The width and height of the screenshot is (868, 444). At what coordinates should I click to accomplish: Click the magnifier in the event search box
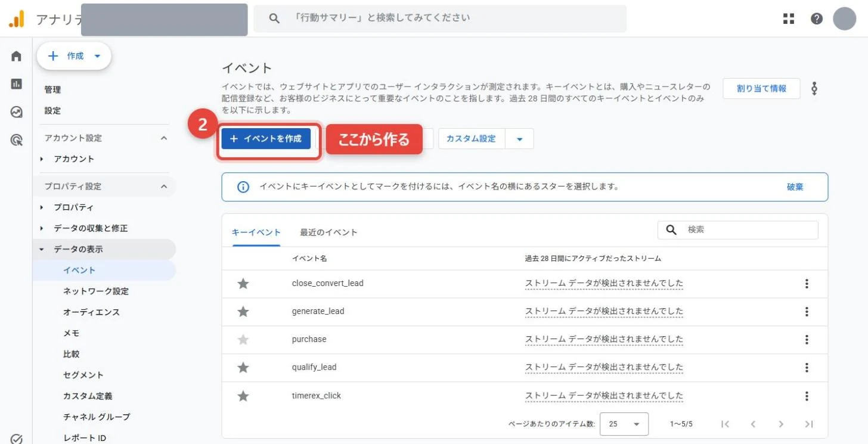(671, 230)
